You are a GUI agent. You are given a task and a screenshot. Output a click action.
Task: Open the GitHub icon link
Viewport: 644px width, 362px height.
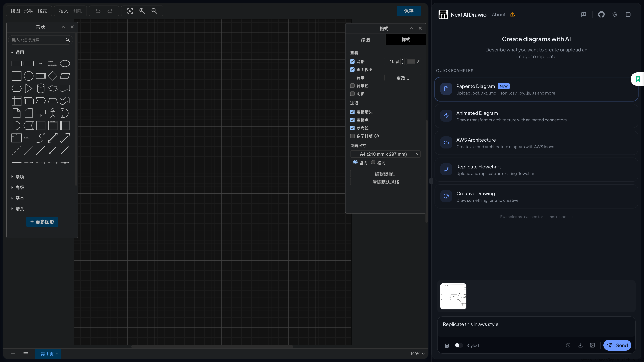(601, 14)
